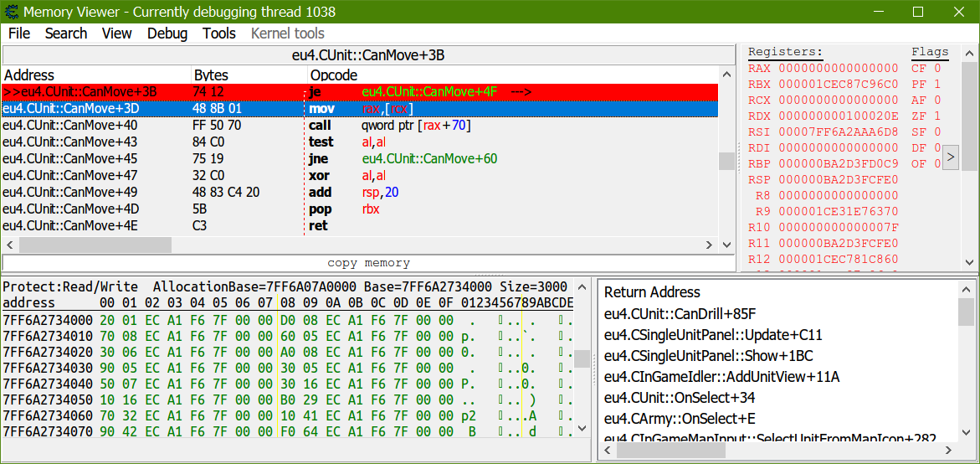Image resolution: width=980 pixels, height=464 pixels.
Task: Click disassembler horizontal scrollbar left arrow
Action: pyautogui.click(x=10, y=245)
